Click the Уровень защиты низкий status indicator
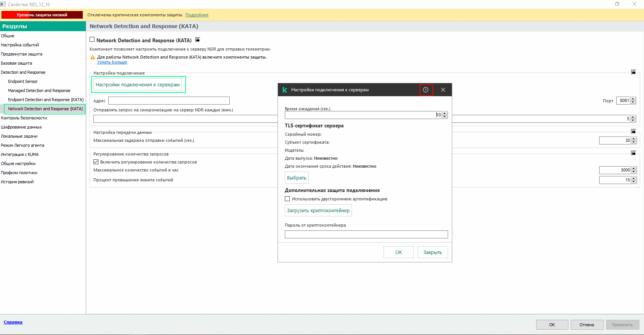 tap(42, 15)
